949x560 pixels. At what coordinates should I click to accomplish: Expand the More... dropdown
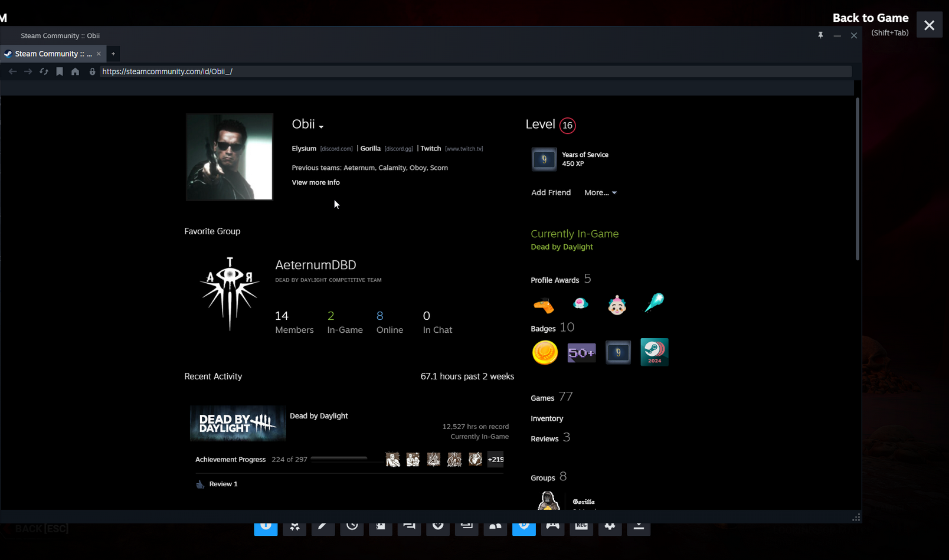click(x=600, y=192)
